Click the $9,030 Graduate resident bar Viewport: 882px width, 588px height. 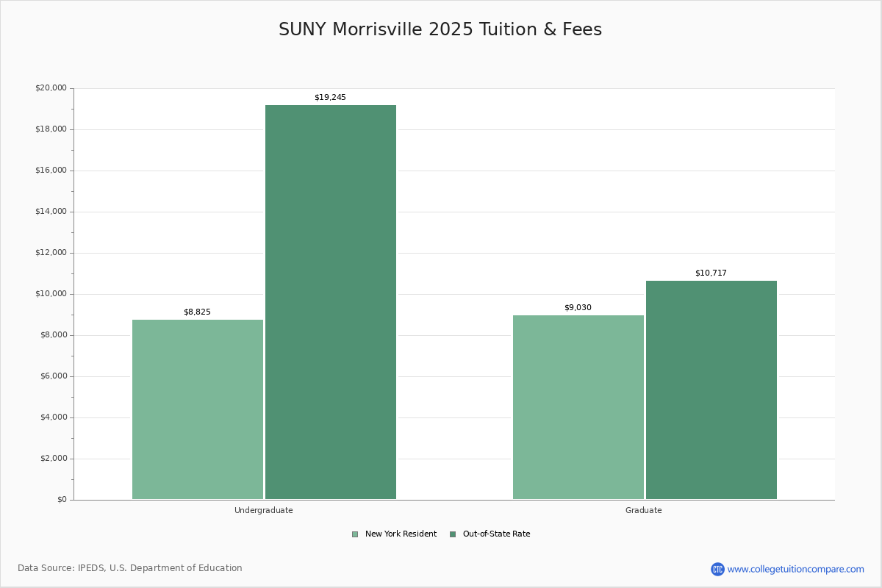click(578, 406)
